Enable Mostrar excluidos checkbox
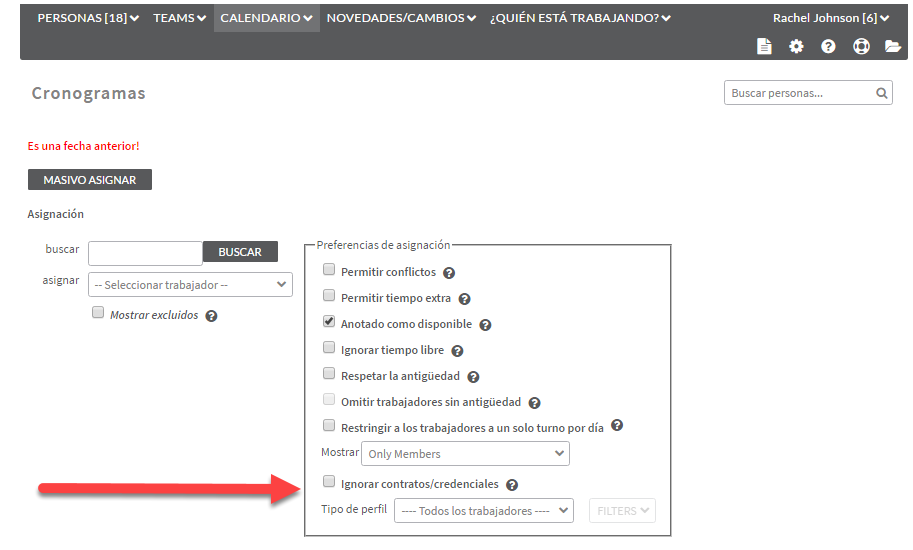The image size is (913, 550). (x=98, y=313)
